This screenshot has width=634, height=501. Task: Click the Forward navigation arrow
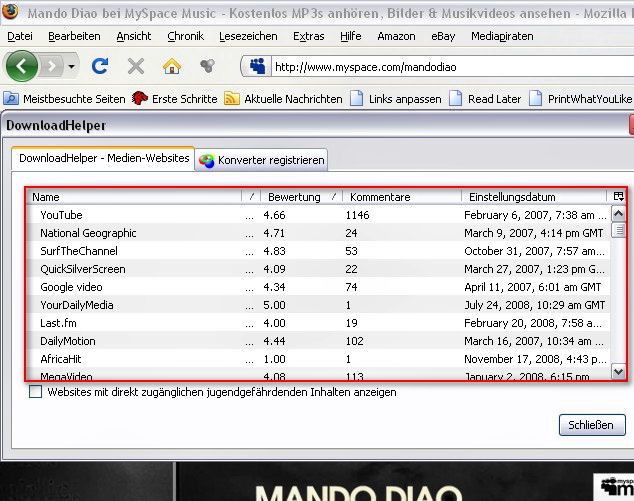pos(51,66)
